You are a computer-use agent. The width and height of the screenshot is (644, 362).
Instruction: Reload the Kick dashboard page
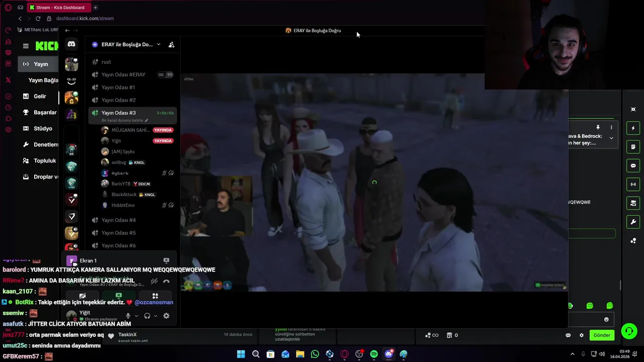tap(38, 19)
